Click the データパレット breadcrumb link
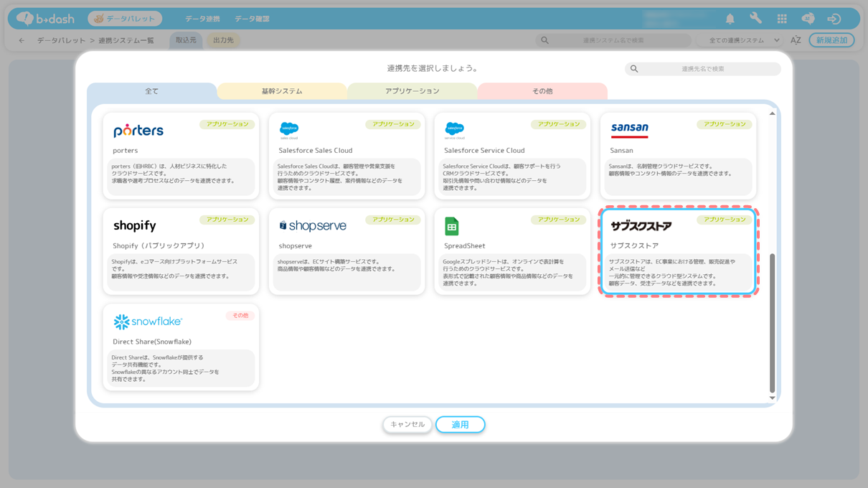The width and height of the screenshot is (868, 488). (x=60, y=40)
